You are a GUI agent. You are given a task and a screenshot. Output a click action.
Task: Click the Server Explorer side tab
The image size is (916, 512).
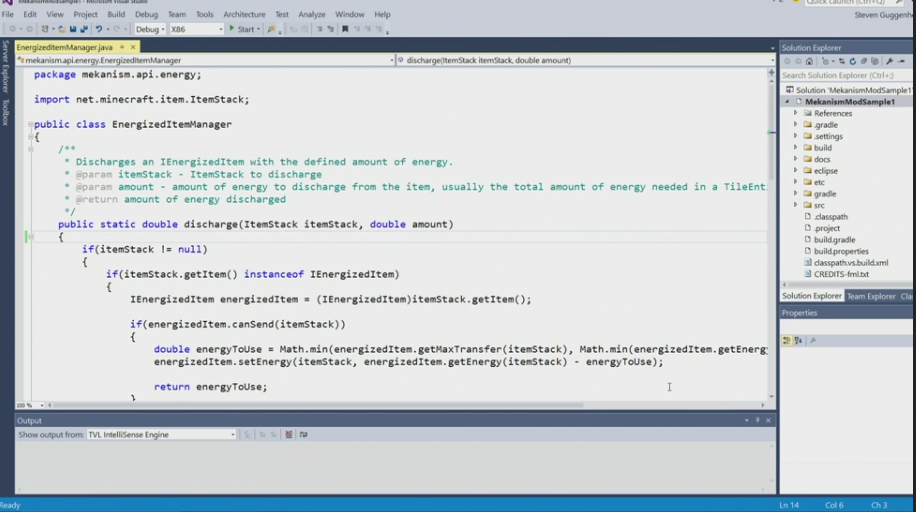coord(5,67)
